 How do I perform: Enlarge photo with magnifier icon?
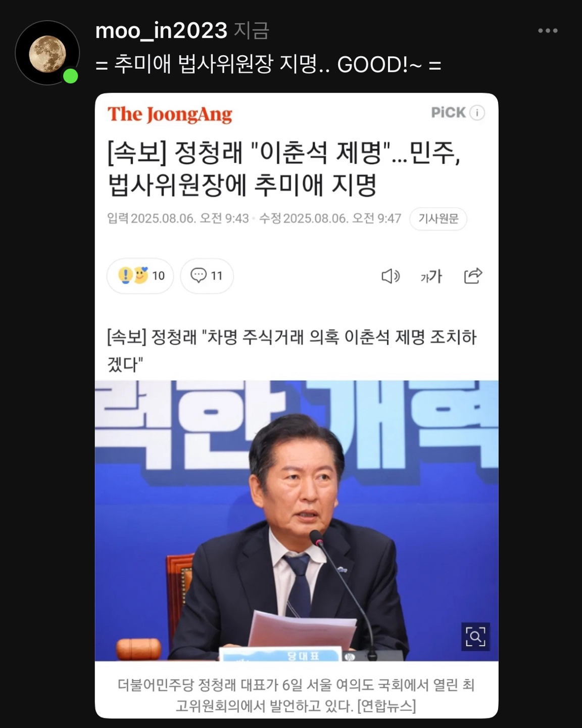(x=475, y=636)
